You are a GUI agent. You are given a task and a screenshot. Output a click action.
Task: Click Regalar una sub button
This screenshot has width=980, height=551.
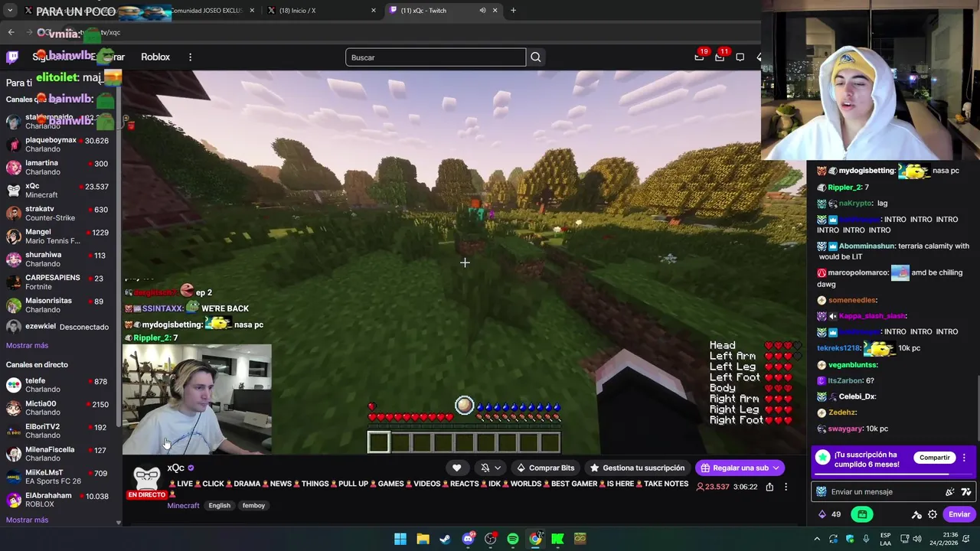(x=740, y=468)
